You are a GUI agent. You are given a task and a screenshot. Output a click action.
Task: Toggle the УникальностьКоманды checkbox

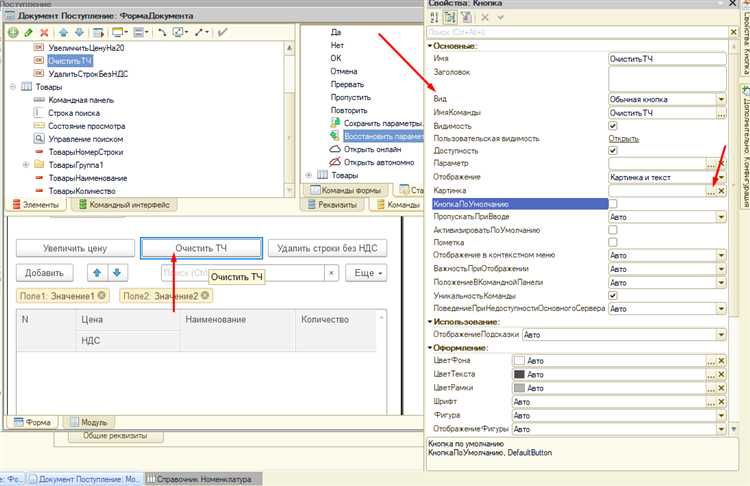point(613,295)
